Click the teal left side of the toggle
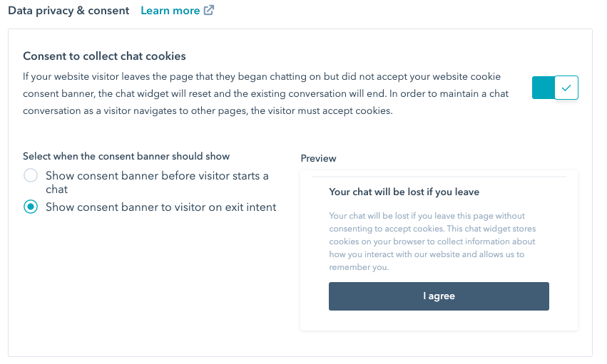This screenshot has width=607, height=364. click(542, 88)
